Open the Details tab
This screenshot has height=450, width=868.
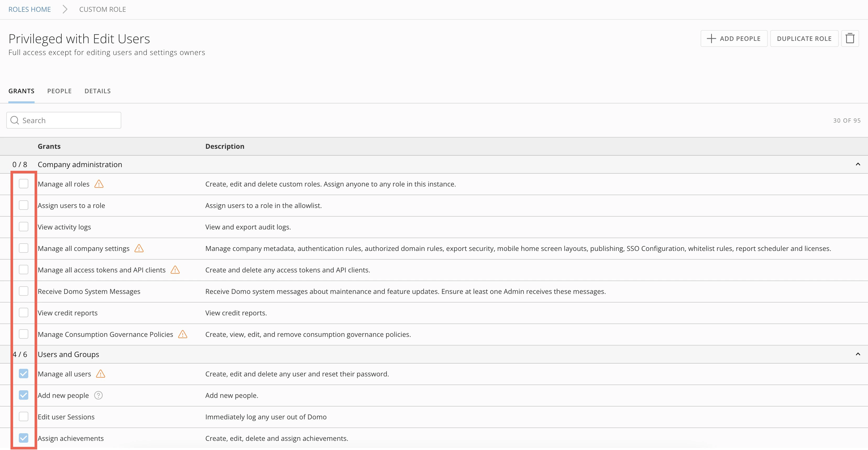tap(97, 91)
